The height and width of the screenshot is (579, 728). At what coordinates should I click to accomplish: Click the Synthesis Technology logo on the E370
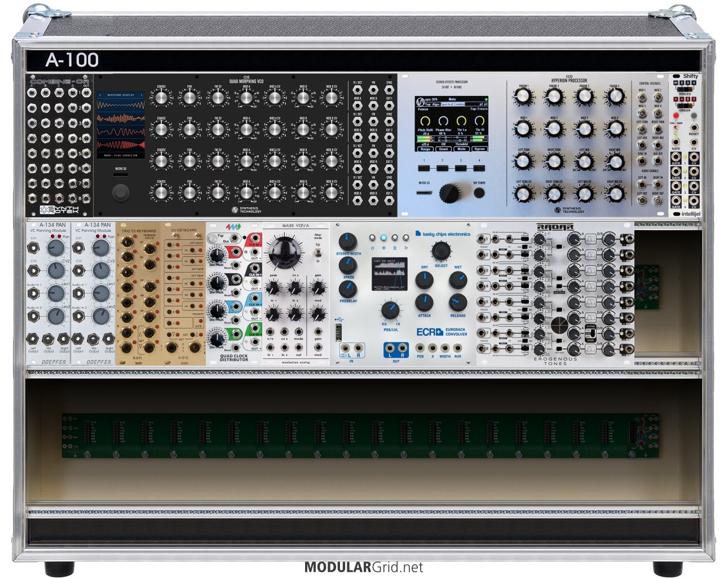(246, 209)
